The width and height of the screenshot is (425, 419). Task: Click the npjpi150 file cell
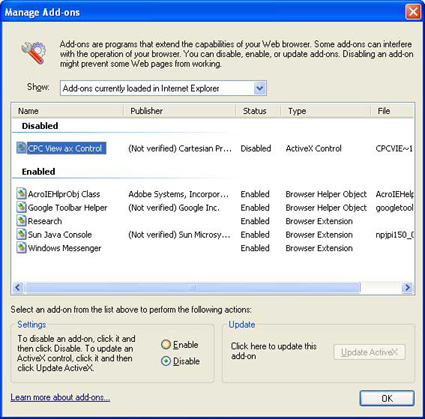click(395, 235)
